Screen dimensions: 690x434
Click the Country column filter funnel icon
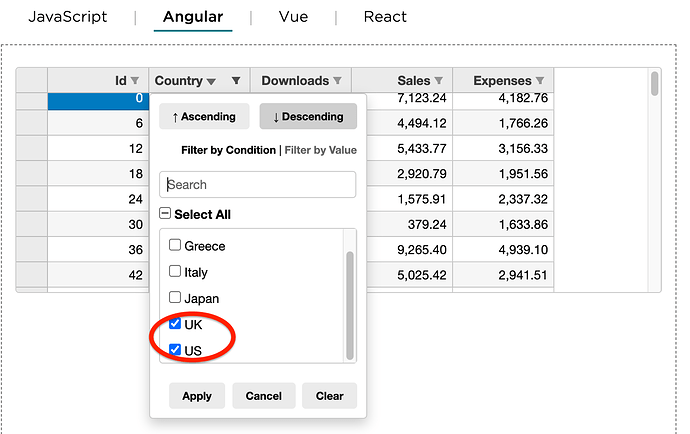click(x=236, y=81)
